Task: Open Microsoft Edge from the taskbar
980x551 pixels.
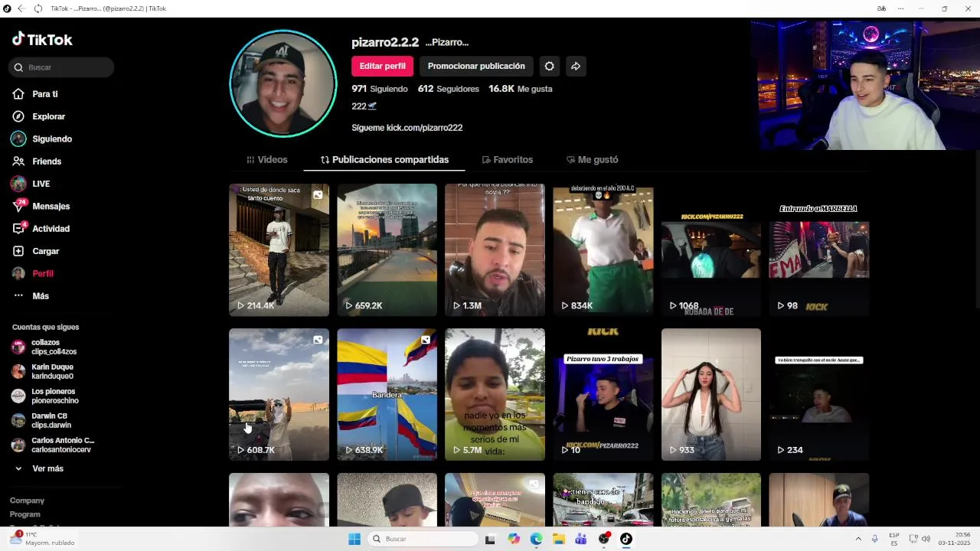Action: pyautogui.click(x=536, y=539)
